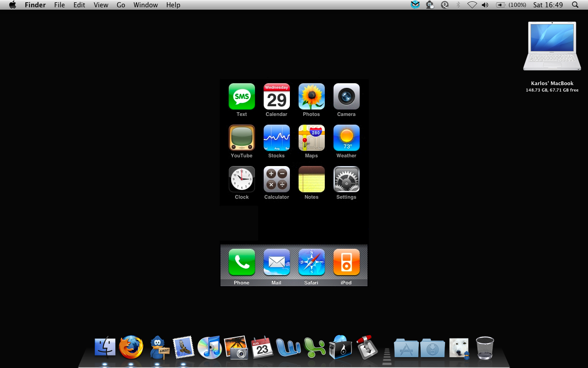Click the sunflower Photos icon
Viewport: 588px width, 368px height.
pos(311,96)
